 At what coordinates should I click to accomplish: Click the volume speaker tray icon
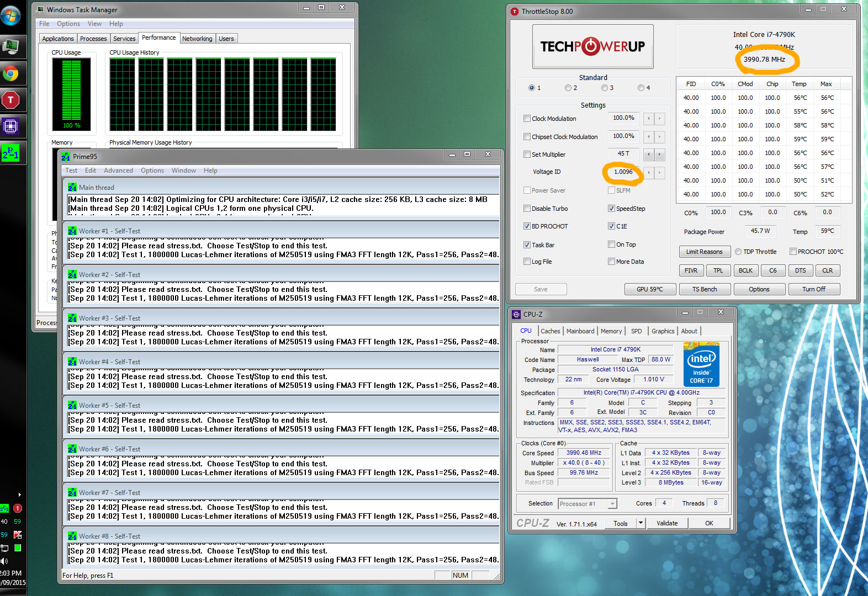pyautogui.click(x=4, y=561)
